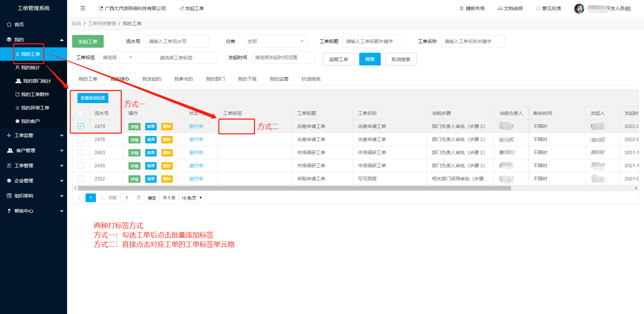This screenshot has height=314, width=644.
Task: Expand the 工单管理 sidebar menu
Action: 62,166
